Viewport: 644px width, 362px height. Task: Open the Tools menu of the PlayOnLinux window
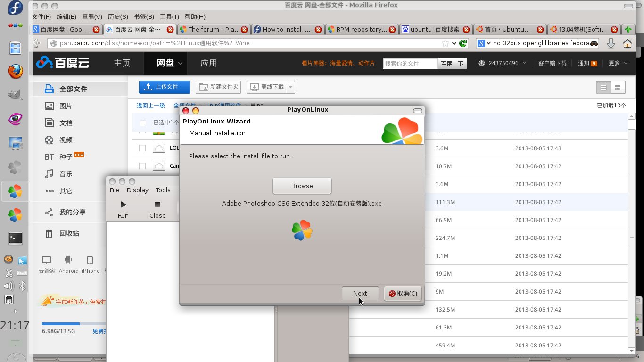tap(163, 190)
